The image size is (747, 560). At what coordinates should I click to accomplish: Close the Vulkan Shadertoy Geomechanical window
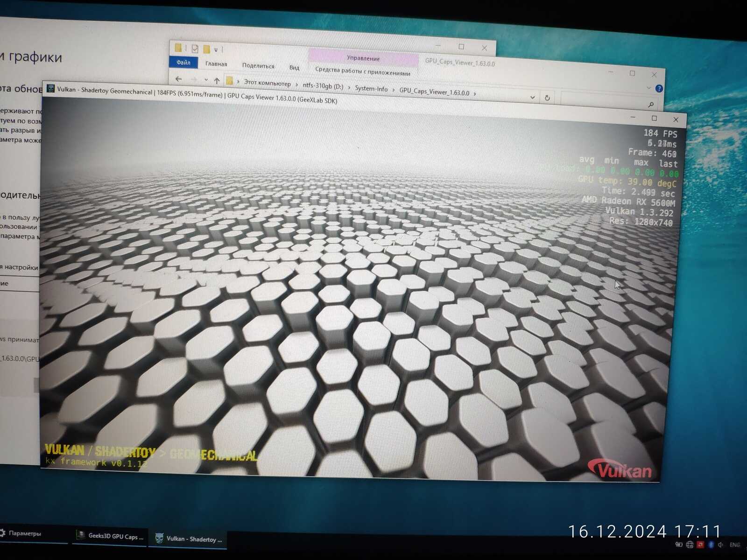click(x=676, y=119)
